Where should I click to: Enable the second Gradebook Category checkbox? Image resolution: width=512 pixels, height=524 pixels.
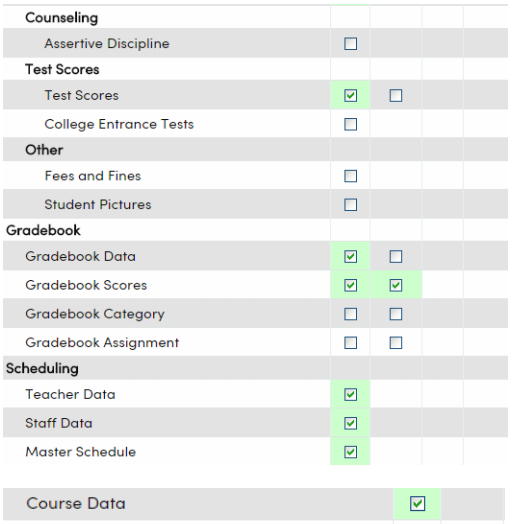pyautogui.click(x=396, y=314)
